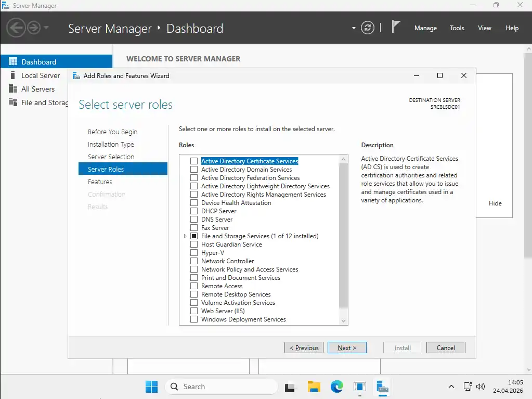Open the Tools menu

pyautogui.click(x=457, y=28)
